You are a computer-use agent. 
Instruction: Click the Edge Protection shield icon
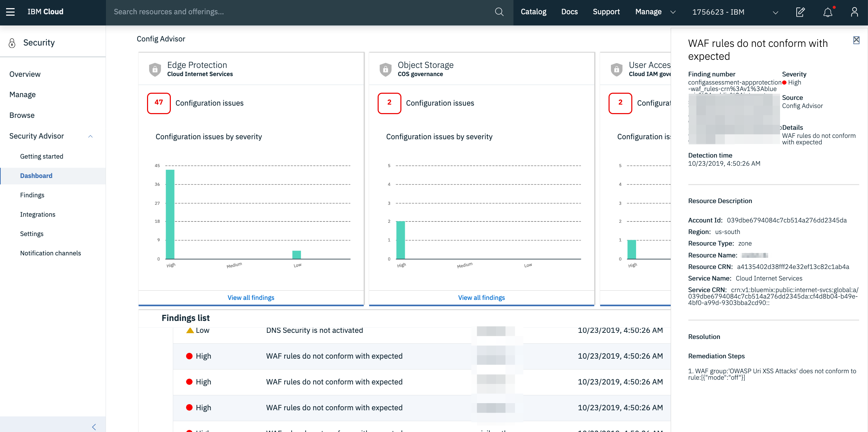click(155, 69)
